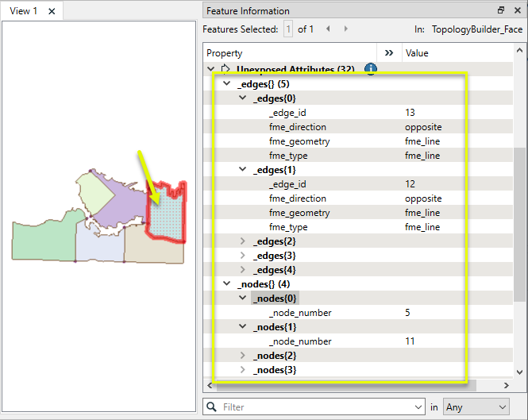Close the View 1 tab
Viewport: 528px width, 420px height.
point(52,11)
